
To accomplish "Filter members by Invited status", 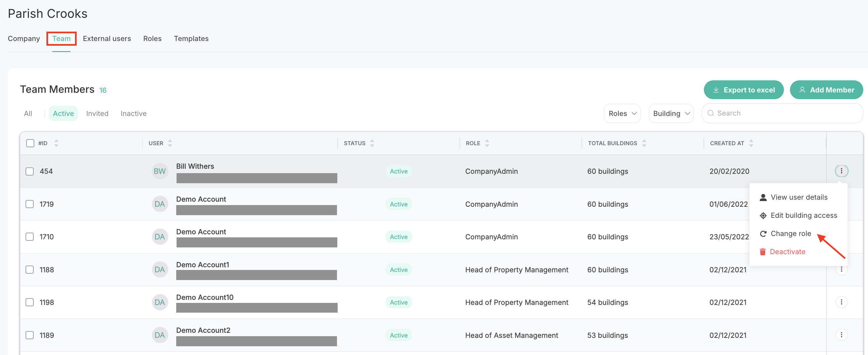I will pyautogui.click(x=97, y=114).
